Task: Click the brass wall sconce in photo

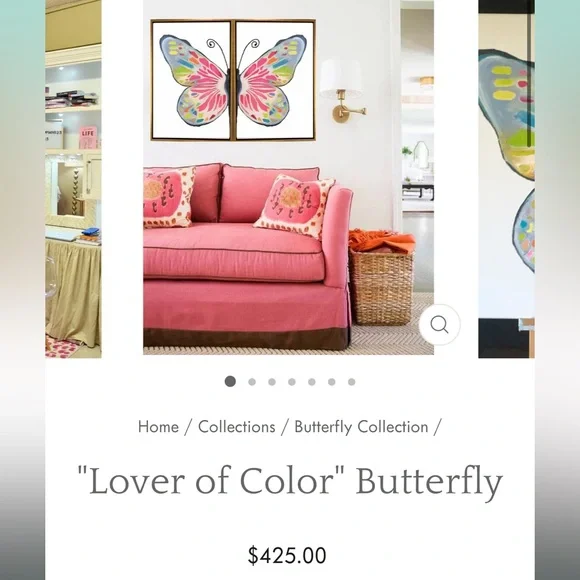Action: [x=343, y=91]
